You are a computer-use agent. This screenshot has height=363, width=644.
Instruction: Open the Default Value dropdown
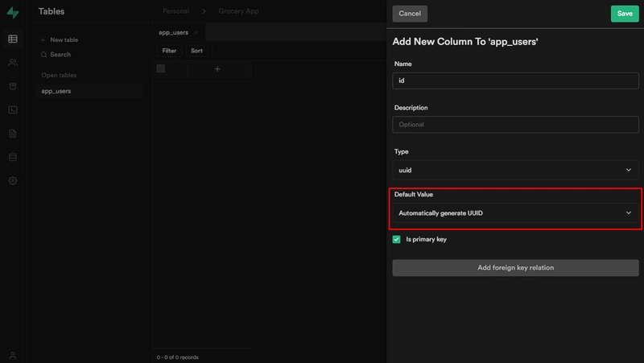coord(515,213)
